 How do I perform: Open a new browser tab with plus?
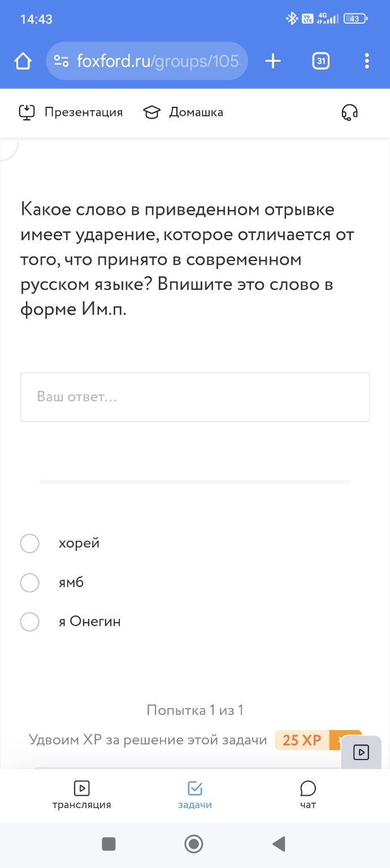(272, 60)
